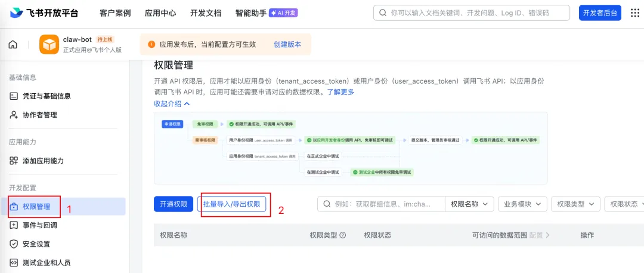The image size is (644, 273).
Task: Click the magnifier icon in permission search
Action: pos(327,204)
